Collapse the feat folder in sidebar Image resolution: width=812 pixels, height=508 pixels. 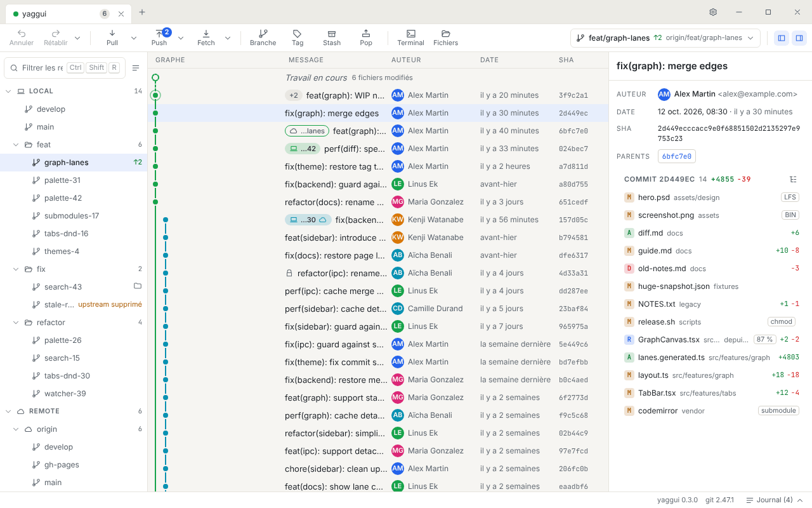[16, 145]
